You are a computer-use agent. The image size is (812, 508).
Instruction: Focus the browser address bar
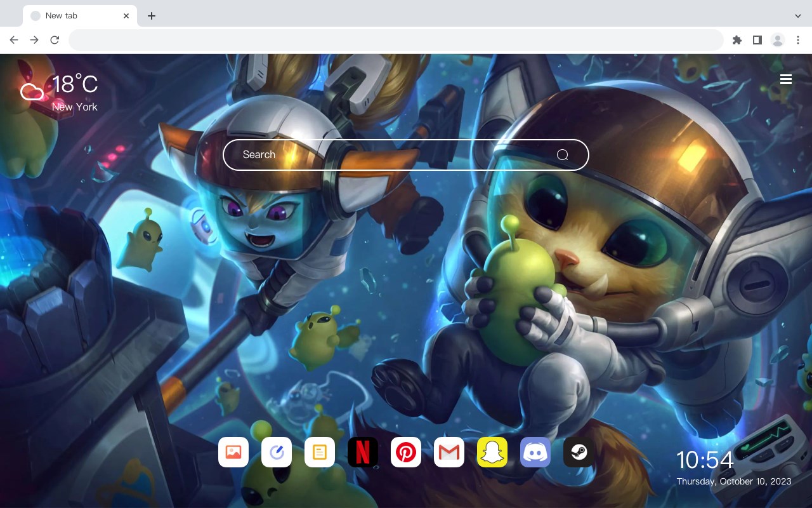396,40
